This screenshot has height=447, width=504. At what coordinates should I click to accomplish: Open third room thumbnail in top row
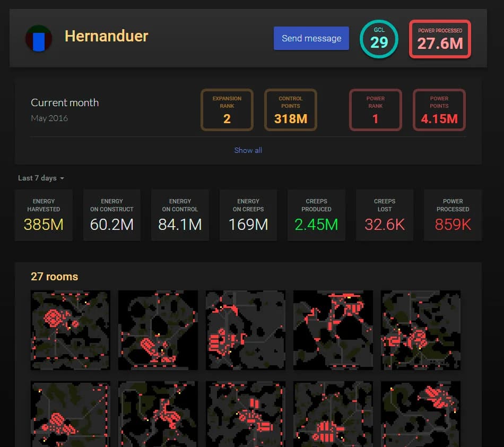pos(246,330)
